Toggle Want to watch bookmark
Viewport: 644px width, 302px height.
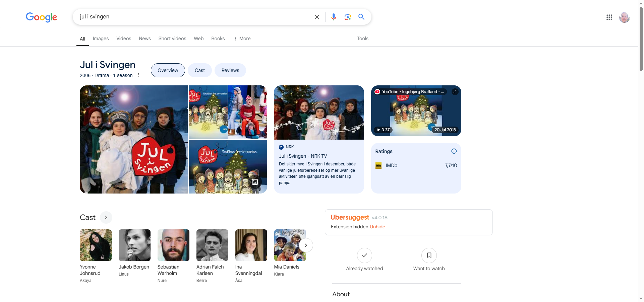pos(429,255)
